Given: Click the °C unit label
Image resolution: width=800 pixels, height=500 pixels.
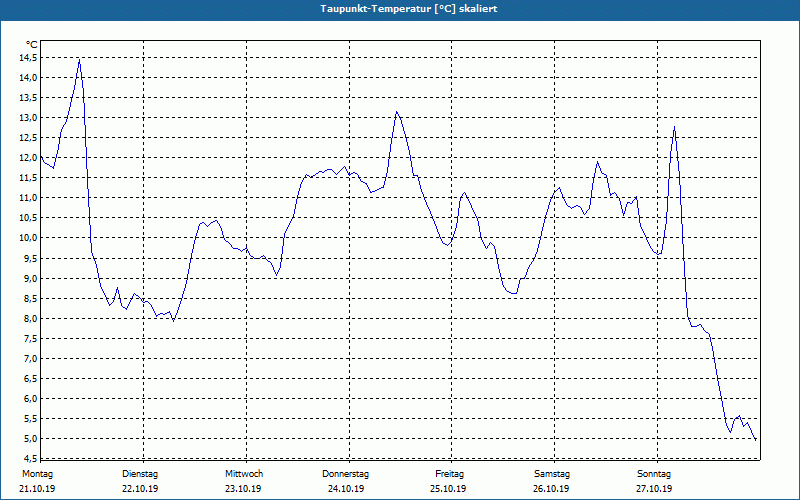Looking at the screenshot, I should coord(31,45).
